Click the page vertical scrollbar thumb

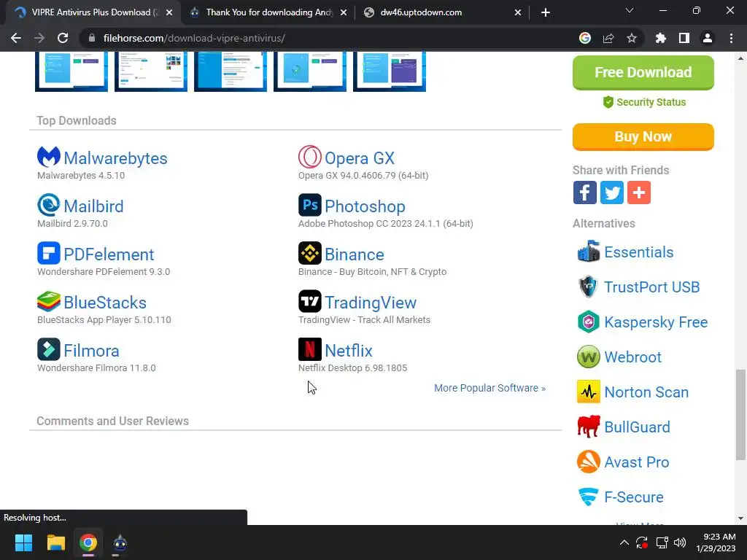[740, 414]
